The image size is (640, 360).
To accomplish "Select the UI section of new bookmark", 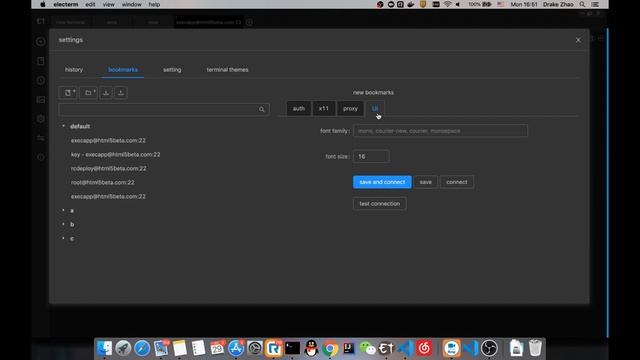I will pos(375,109).
